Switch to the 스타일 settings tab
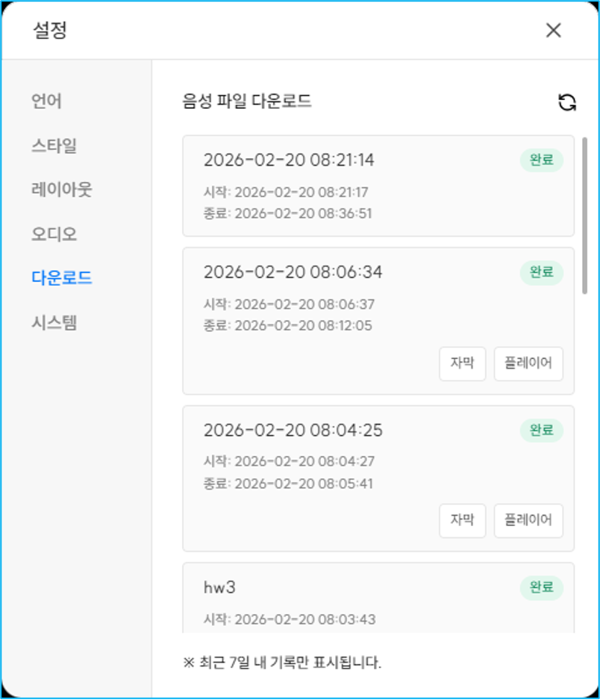Image resolution: width=600 pixels, height=700 pixels. tap(54, 146)
